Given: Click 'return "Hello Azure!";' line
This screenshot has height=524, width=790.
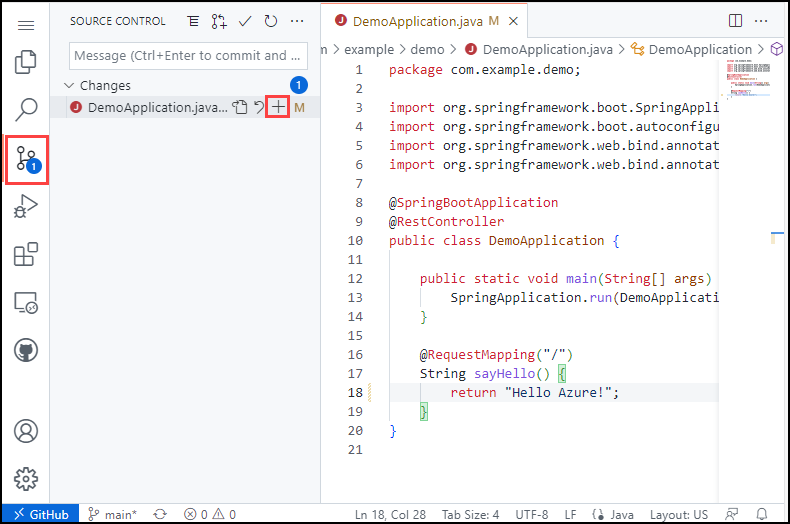Looking at the screenshot, I should pos(535,392).
